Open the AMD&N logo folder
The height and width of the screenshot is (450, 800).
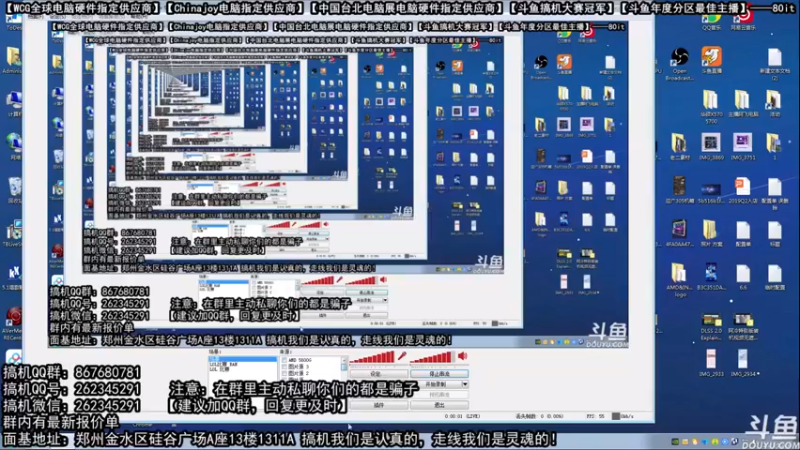(679, 280)
